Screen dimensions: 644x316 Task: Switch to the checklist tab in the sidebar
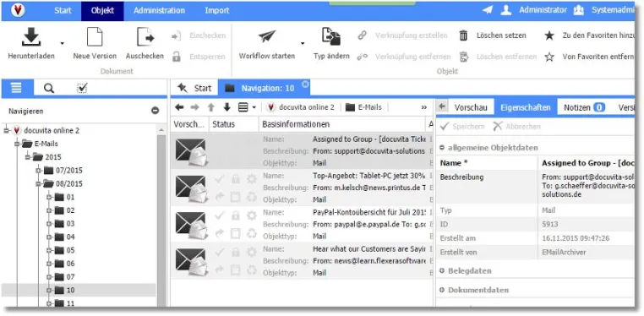(82, 88)
